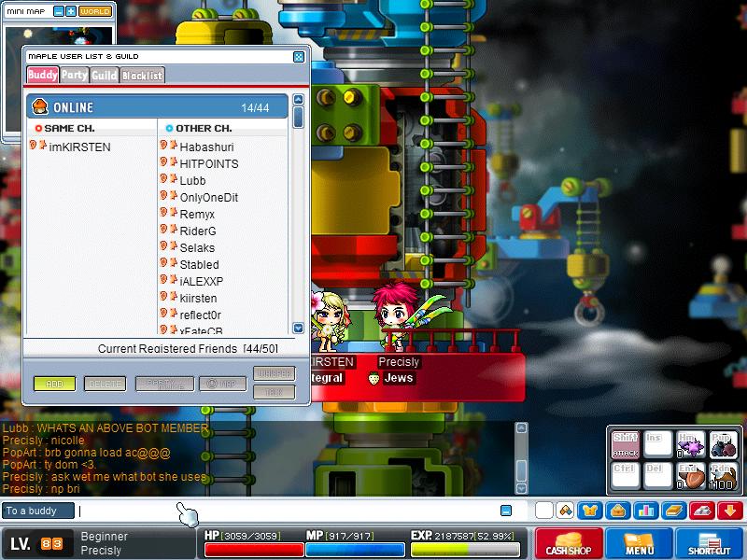This screenshot has width=747, height=560.
Task: Click the buddy list scrollbar thumb
Action: point(298,118)
